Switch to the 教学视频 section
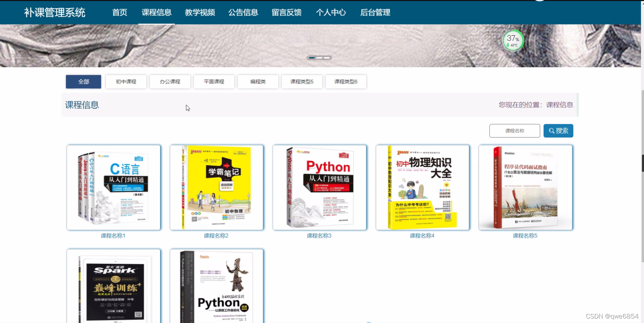This screenshot has width=644, height=323. (200, 12)
